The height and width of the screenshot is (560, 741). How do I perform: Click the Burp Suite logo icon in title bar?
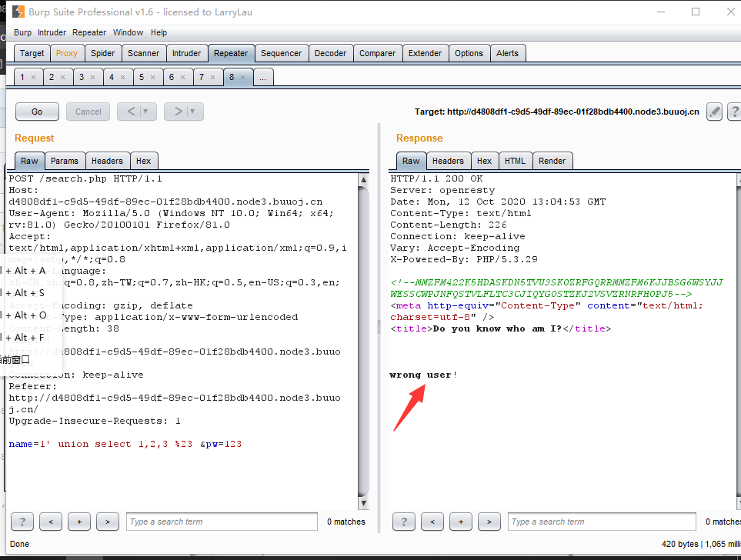click(x=18, y=12)
